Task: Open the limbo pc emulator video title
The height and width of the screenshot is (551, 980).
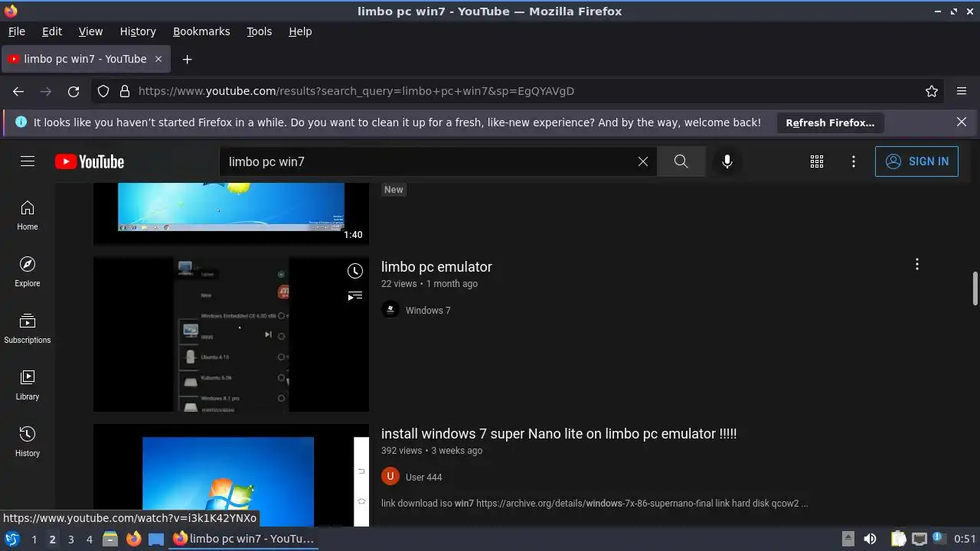Action: pos(436,267)
